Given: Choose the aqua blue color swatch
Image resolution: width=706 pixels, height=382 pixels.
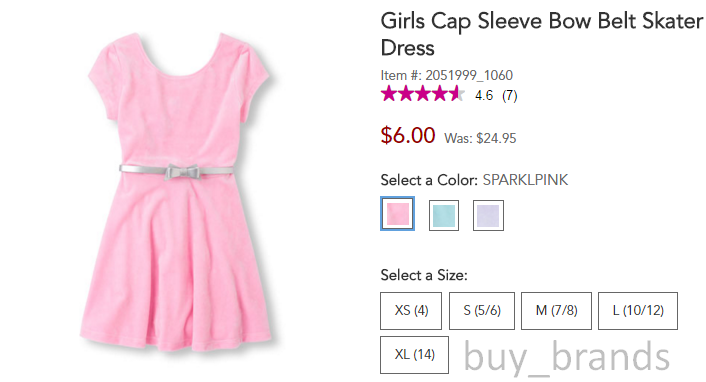Looking at the screenshot, I should [x=444, y=215].
